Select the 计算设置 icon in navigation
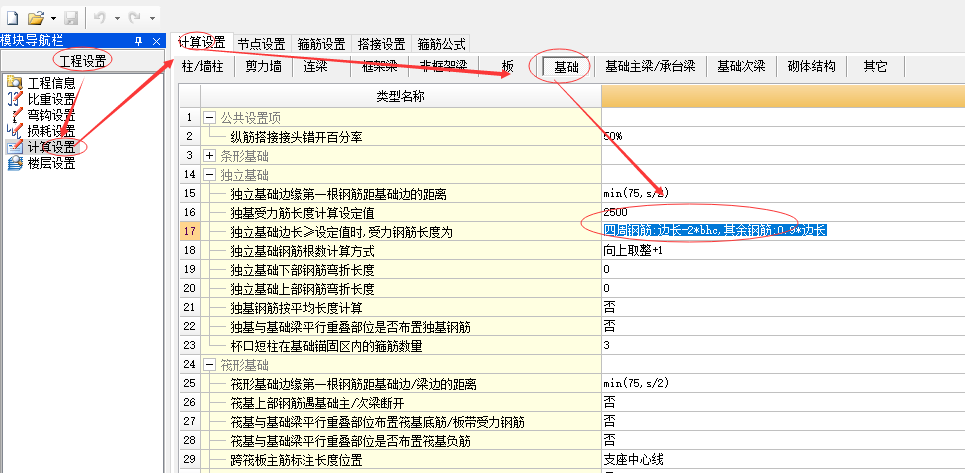This screenshot has width=965, height=473. click(x=13, y=147)
